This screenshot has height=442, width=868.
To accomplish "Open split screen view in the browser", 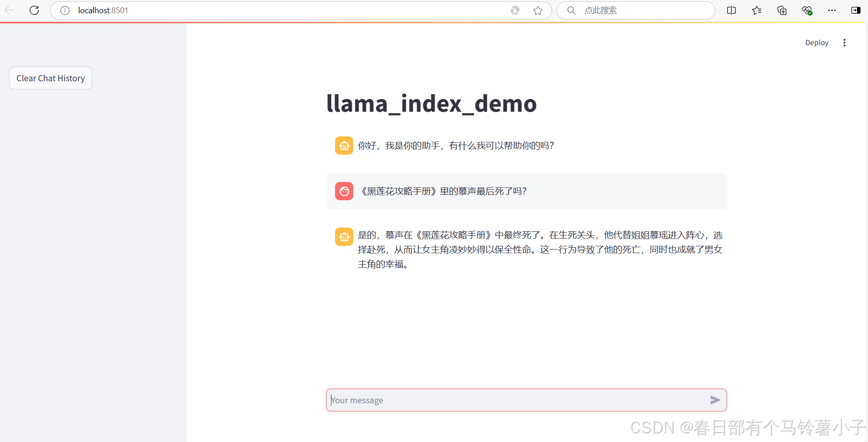I will [x=731, y=10].
